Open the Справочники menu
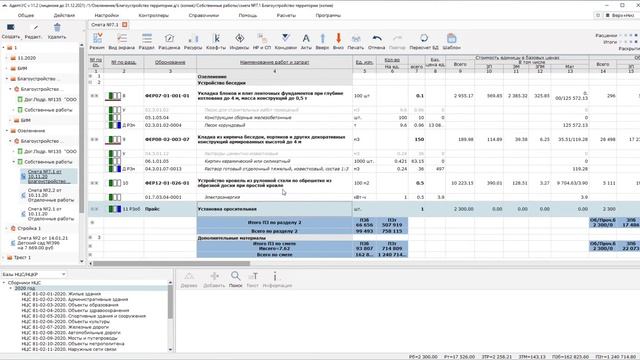Viewport: 640px width, 360px height. pos(204,15)
